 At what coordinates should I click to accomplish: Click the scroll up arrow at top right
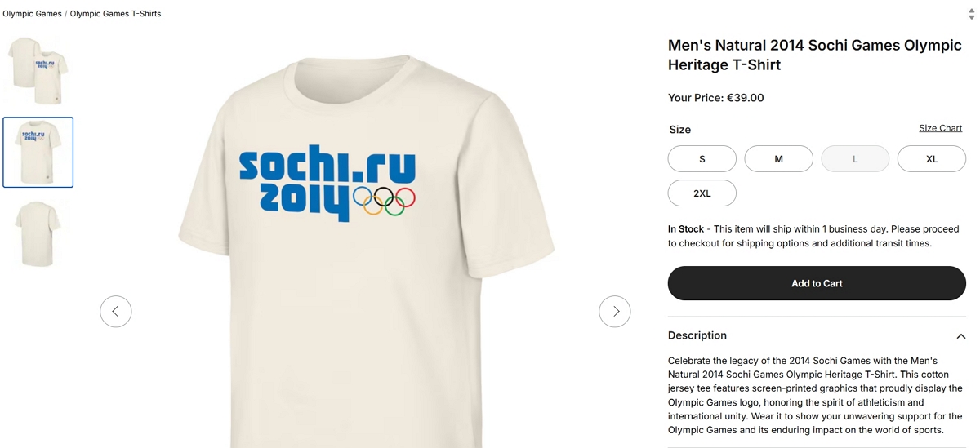coord(972,11)
